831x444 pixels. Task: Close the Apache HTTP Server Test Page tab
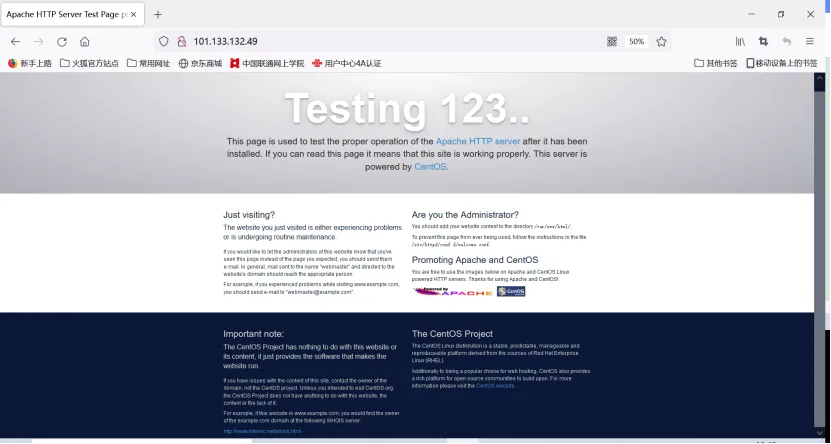(x=134, y=15)
